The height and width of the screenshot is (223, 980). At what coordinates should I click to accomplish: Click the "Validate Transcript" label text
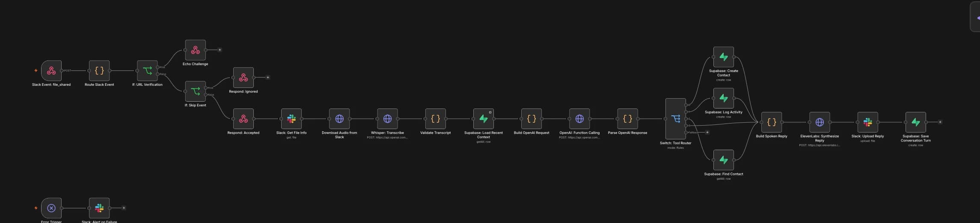[x=436, y=133]
